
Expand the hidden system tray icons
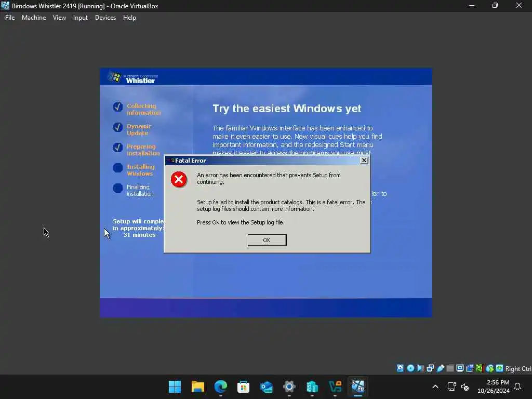coord(435,387)
